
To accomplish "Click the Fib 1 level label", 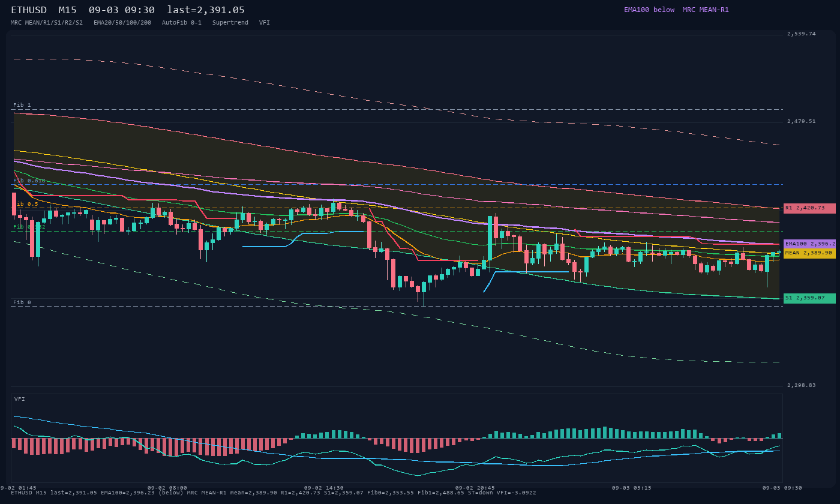I will pyautogui.click(x=22, y=105).
